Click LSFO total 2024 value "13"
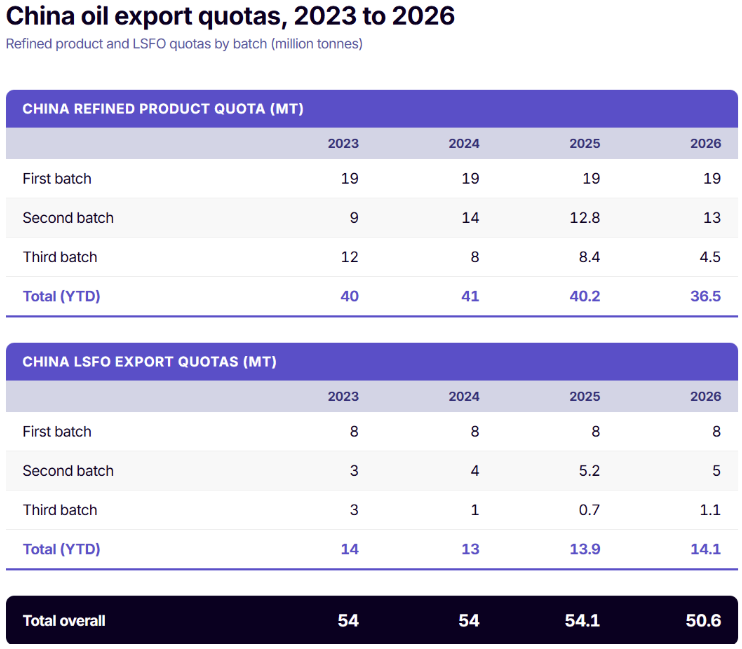This screenshot has height=649, width=742. tap(470, 549)
